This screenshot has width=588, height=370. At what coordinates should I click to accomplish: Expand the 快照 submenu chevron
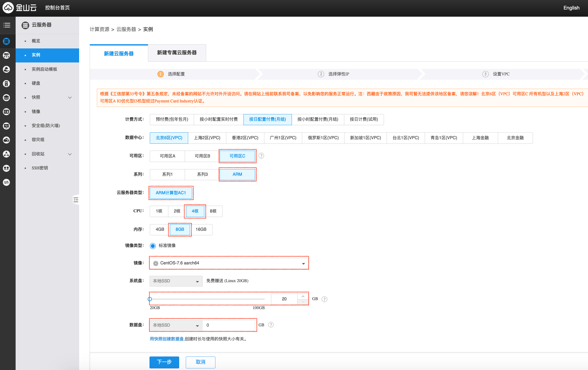tap(70, 97)
